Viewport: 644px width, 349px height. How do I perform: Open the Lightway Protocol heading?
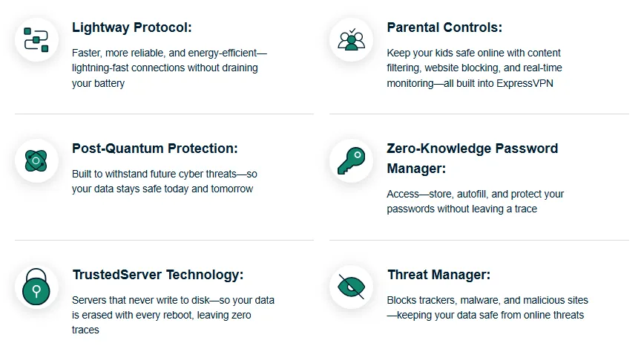132,27
